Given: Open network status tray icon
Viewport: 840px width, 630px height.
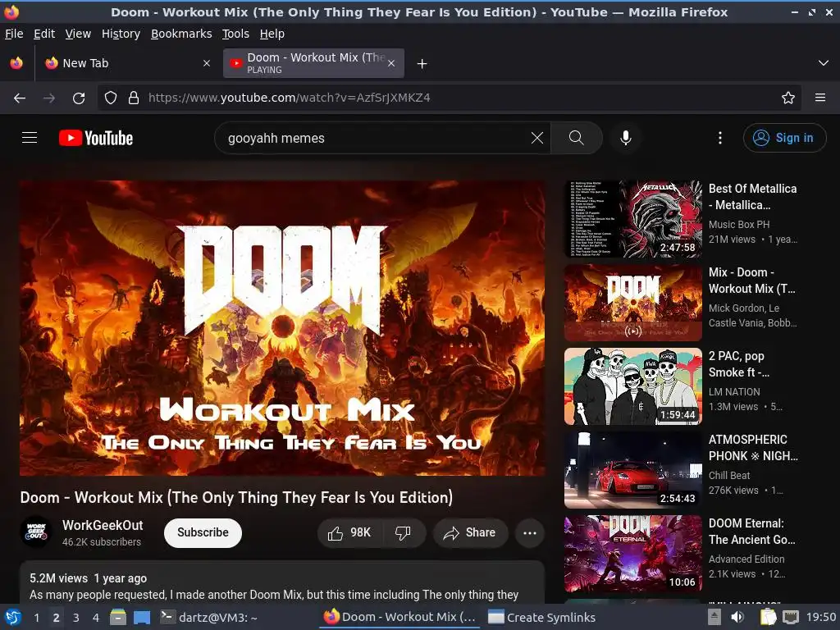Looking at the screenshot, I should (791, 618).
